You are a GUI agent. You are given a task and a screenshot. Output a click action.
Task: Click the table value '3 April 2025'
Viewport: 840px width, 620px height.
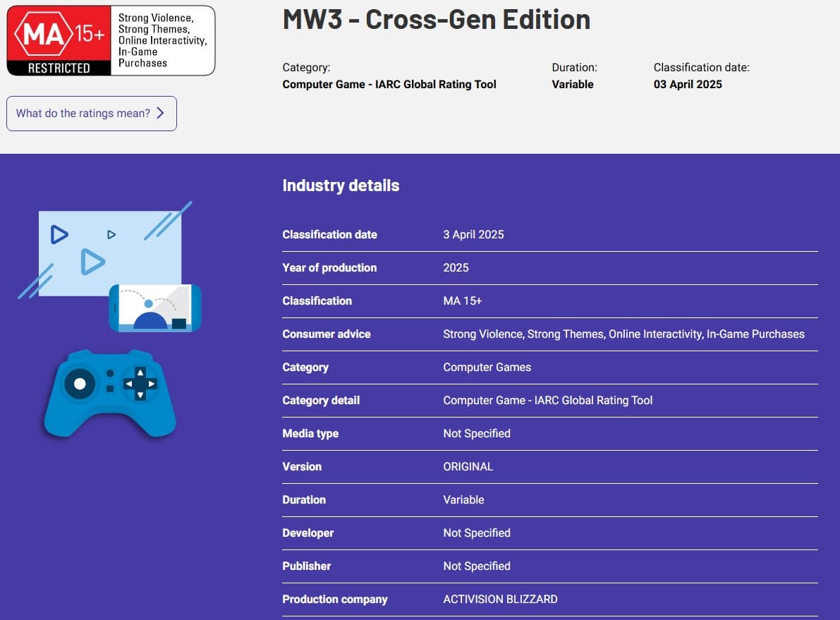coord(473,235)
